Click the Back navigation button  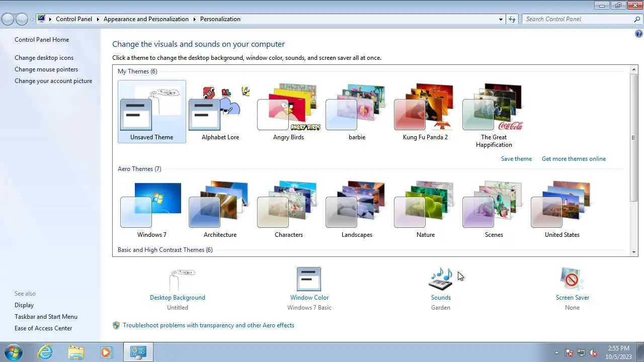click(x=8, y=19)
